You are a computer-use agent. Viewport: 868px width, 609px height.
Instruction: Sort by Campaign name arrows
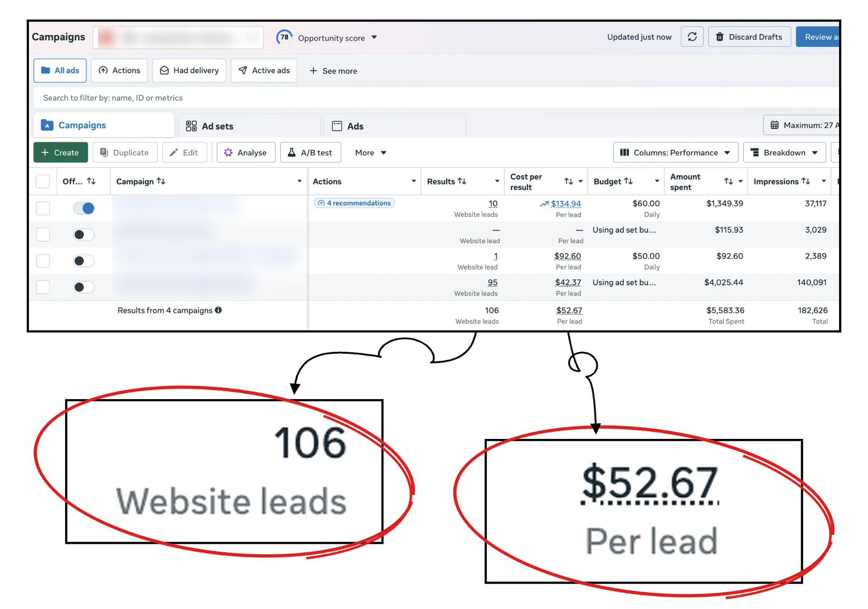point(161,181)
